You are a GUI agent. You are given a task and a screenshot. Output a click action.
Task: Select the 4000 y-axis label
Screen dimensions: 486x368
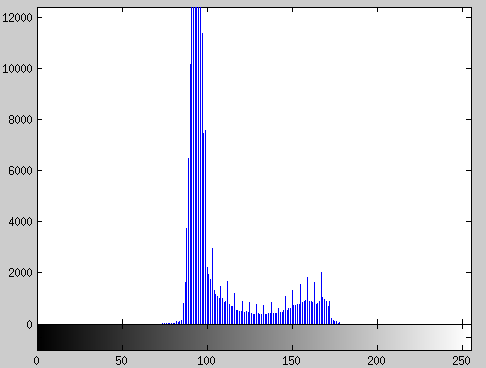point(20,222)
